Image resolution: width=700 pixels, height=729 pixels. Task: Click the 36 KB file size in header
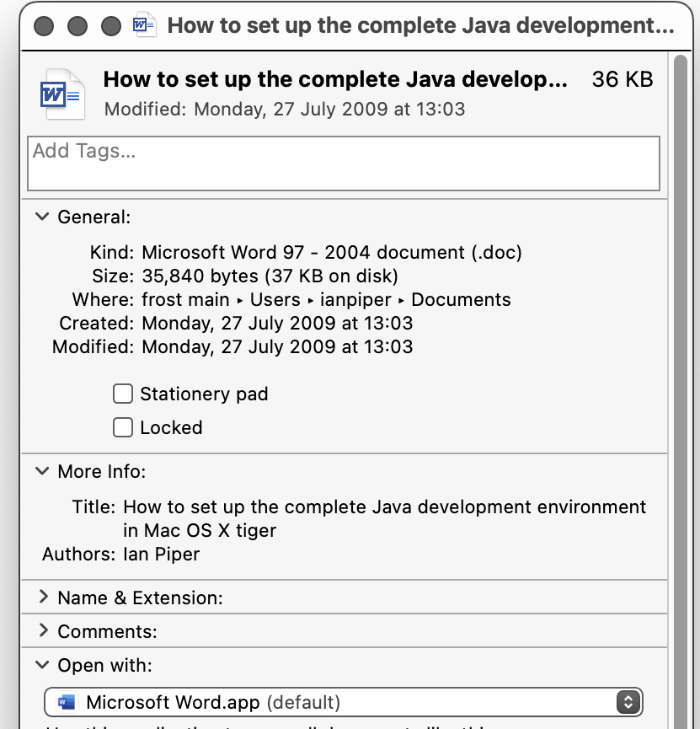pos(623,79)
